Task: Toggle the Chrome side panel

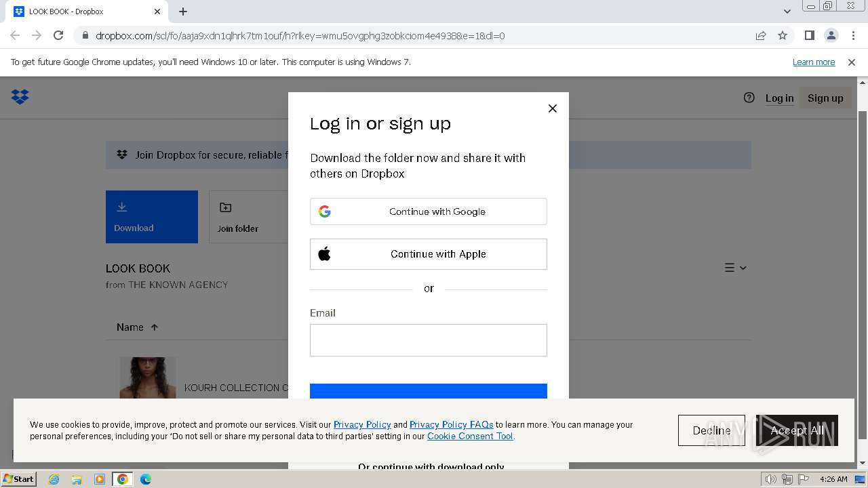Action: click(810, 35)
